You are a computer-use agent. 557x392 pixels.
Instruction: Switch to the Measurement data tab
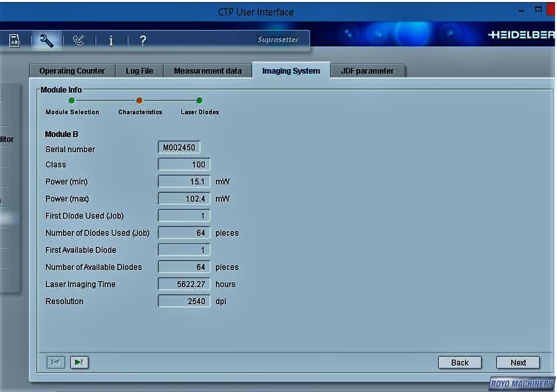[208, 71]
